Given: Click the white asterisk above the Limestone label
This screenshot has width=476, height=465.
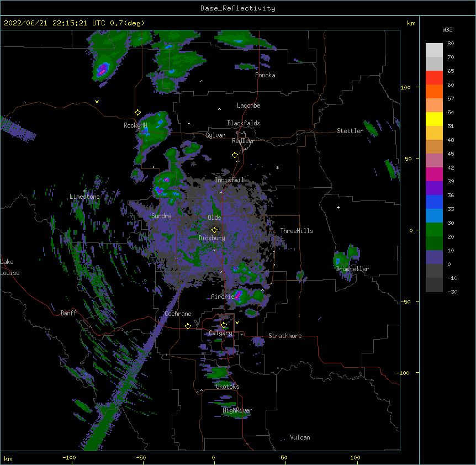Looking at the screenshot, I should 85,191.
